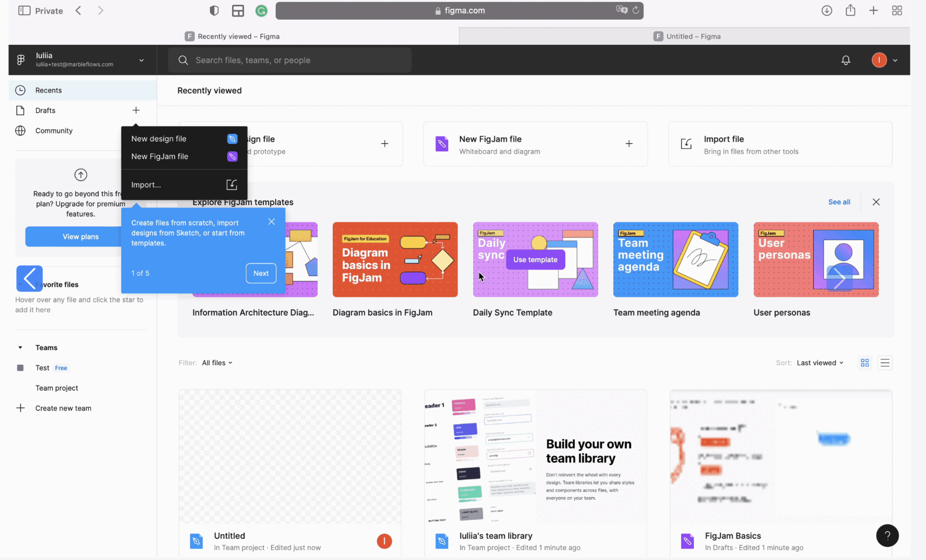The height and width of the screenshot is (560, 926).
Task: Click the plus icon to create New FigJam file
Action: point(629,144)
